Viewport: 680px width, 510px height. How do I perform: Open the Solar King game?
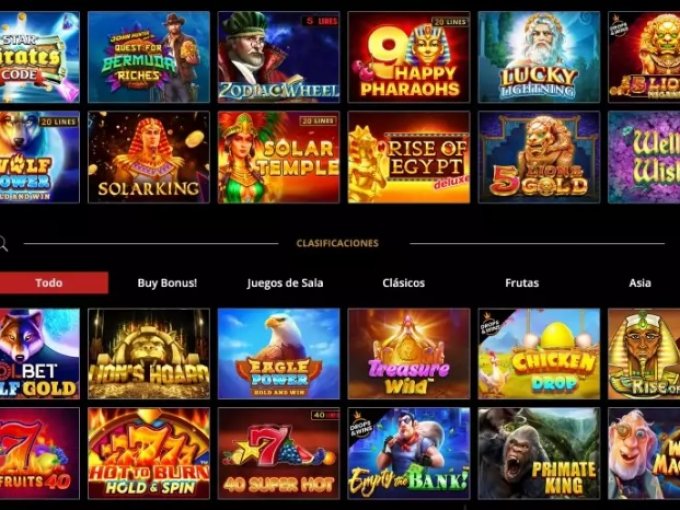(149, 157)
